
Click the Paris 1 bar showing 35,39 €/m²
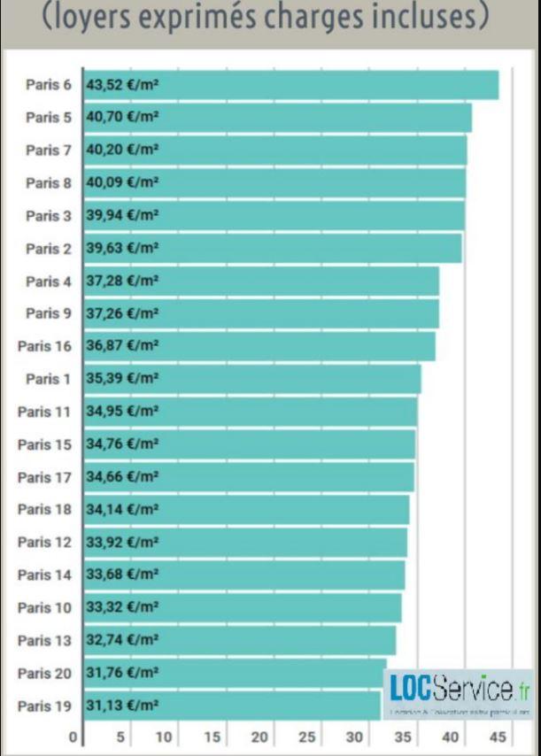(x=252, y=379)
